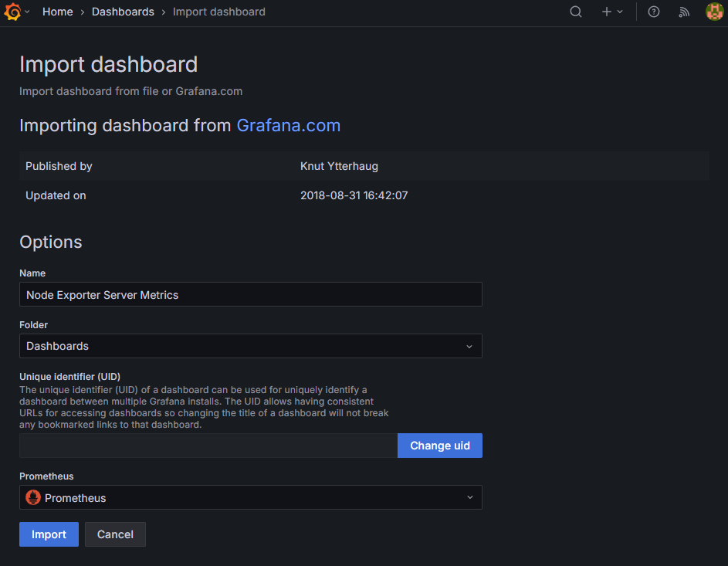The height and width of the screenshot is (566, 728).
Task: Go to Dashboards breadcrumb
Action: coord(123,12)
